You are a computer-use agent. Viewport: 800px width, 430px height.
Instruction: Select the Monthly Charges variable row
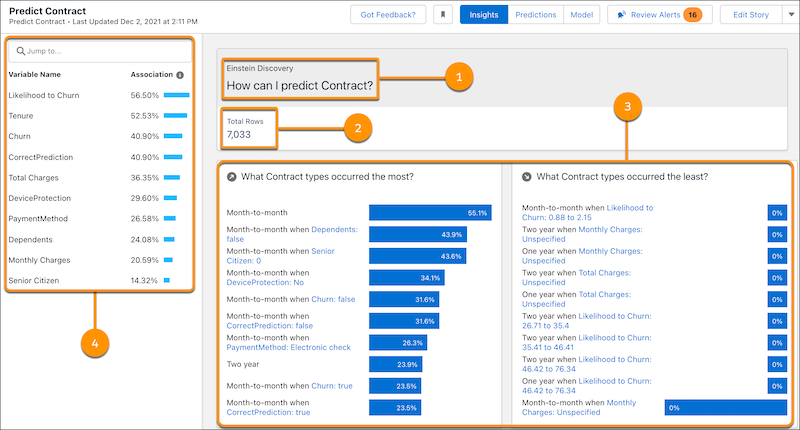click(x=98, y=260)
